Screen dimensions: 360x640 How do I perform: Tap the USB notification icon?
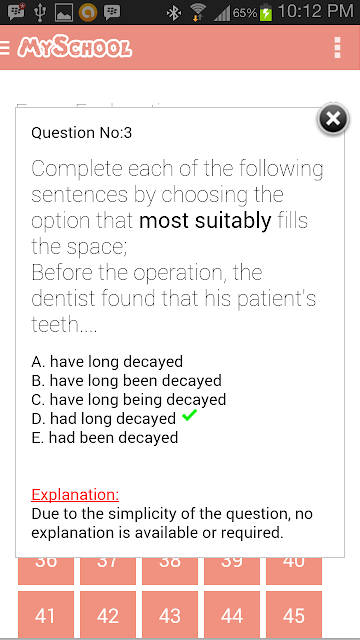(x=40, y=13)
